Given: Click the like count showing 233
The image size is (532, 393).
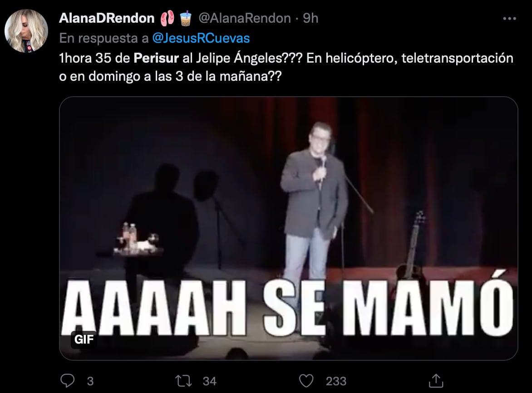Looking at the screenshot, I should coord(336,381).
